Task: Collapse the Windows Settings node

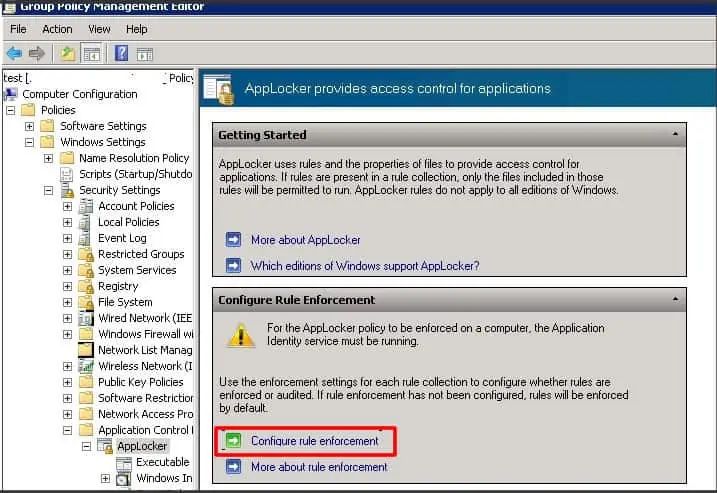Action: [29, 142]
